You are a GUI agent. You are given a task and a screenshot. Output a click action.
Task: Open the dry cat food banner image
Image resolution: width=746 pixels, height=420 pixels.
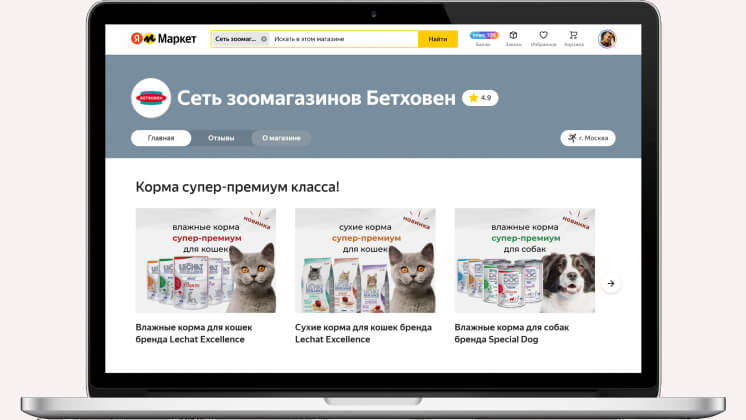(x=365, y=261)
